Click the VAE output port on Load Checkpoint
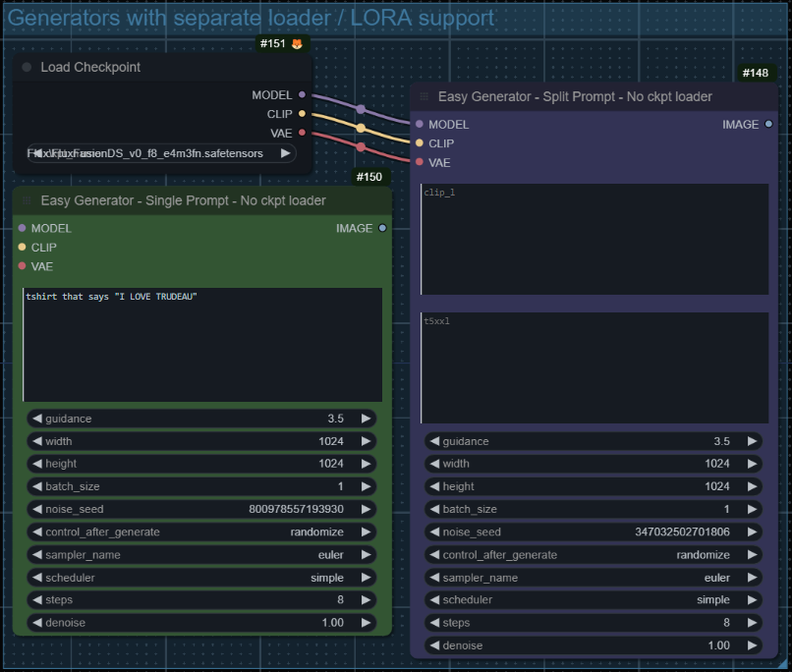The height and width of the screenshot is (672, 792). pos(302,133)
